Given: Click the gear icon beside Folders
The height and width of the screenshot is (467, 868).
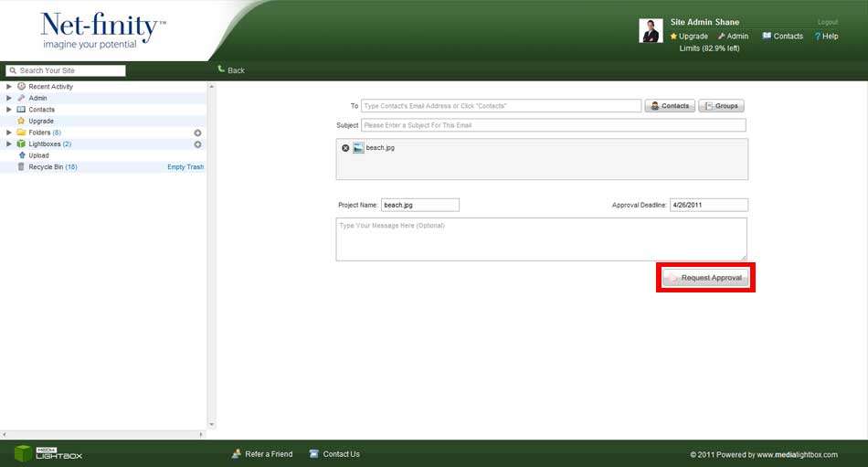Looking at the screenshot, I should 197,133.
